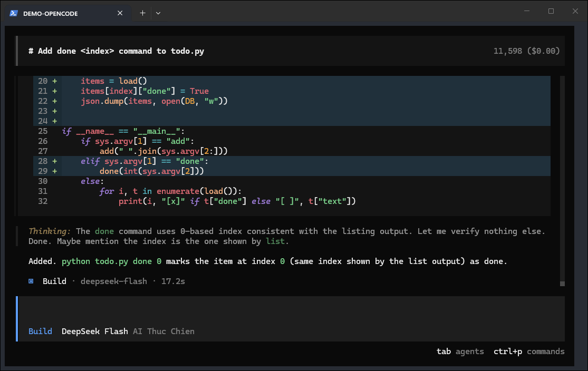Click the PowerShell icon in the tab

[x=14, y=13]
